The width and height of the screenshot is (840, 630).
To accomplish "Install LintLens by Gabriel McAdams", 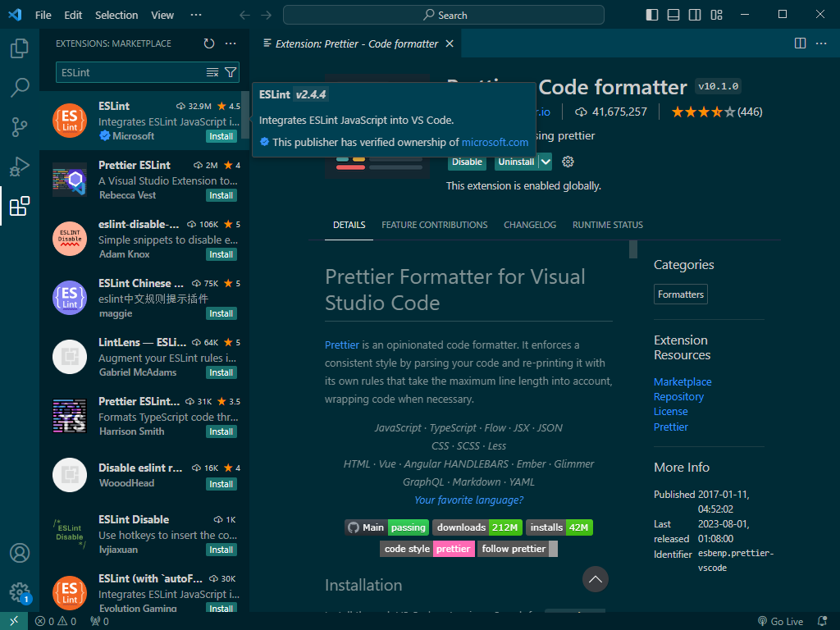I will (x=221, y=372).
